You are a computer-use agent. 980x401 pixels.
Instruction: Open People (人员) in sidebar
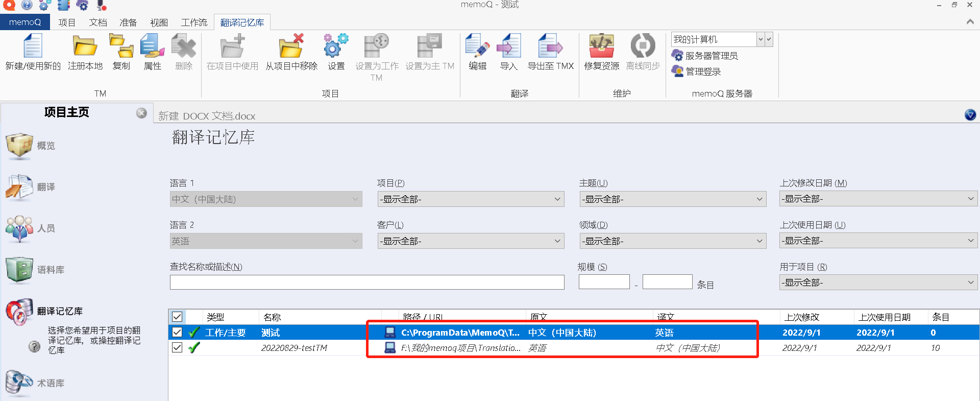pyautogui.click(x=31, y=228)
